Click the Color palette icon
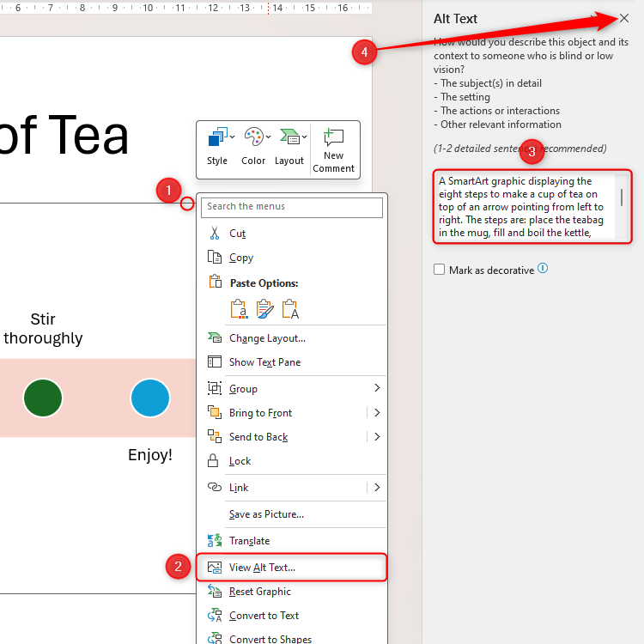 point(254,137)
